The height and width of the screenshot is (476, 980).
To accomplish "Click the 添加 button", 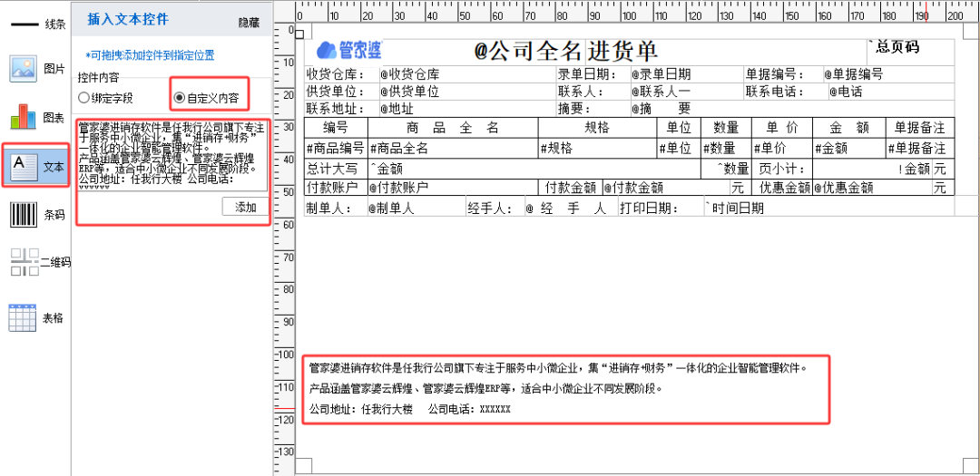I will (246, 208).
